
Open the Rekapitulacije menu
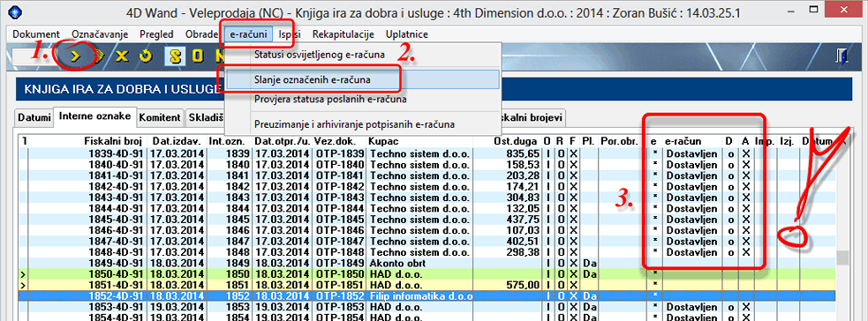[343, 34]
